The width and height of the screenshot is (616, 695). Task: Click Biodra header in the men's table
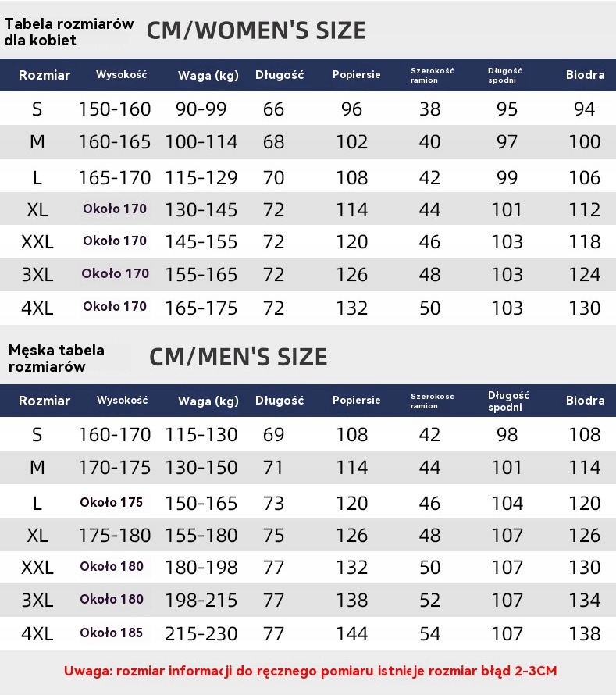click(585, 401)
